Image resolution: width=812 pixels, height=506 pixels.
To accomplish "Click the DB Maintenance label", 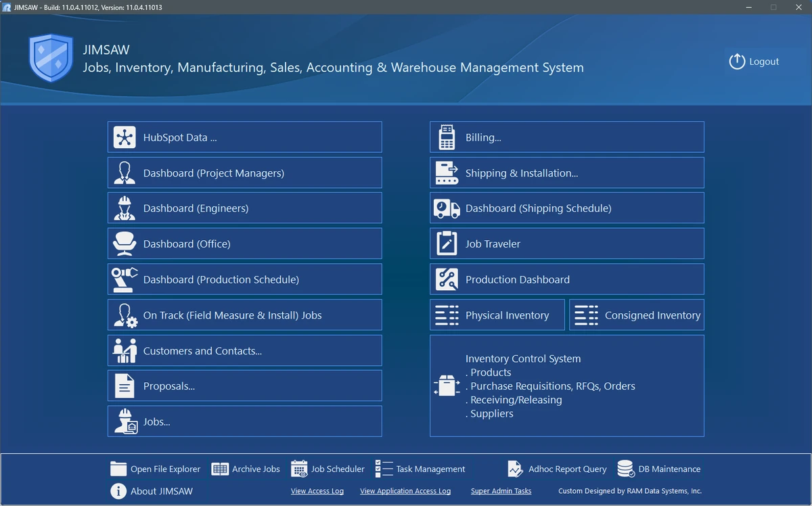I will [669, 469].
